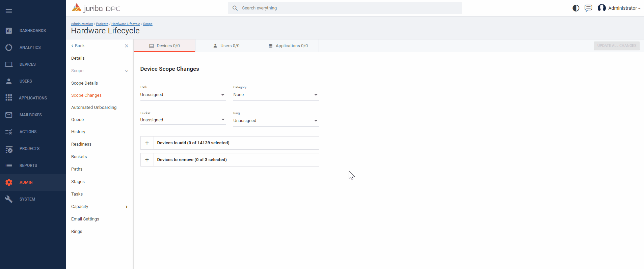Screen dimensions: 644x269
Task: Close the side panel with X
Action: 127,46
